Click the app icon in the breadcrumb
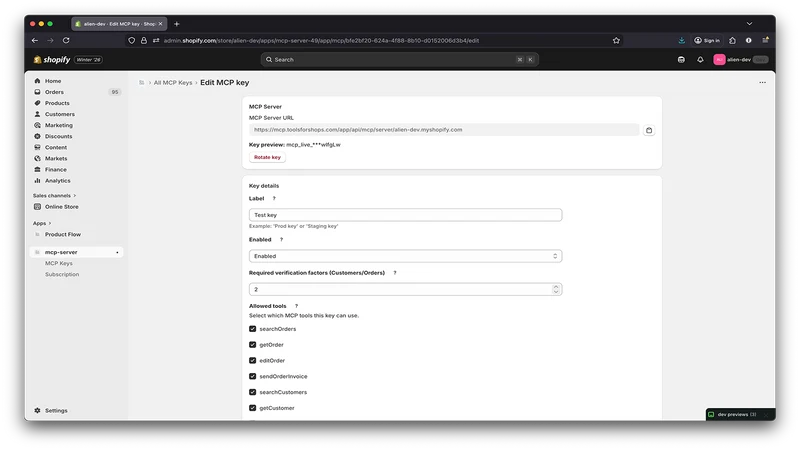This screenshot has width=800, height=450. click(x=142, y=83)
